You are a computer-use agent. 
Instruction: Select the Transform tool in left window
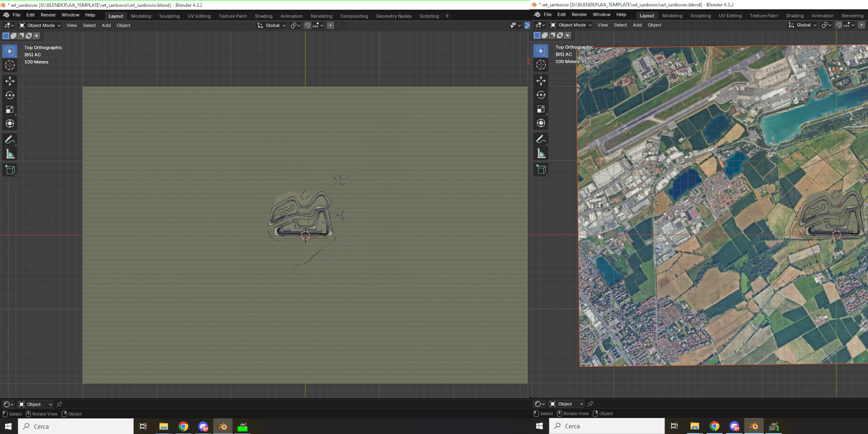click(10, 123)
